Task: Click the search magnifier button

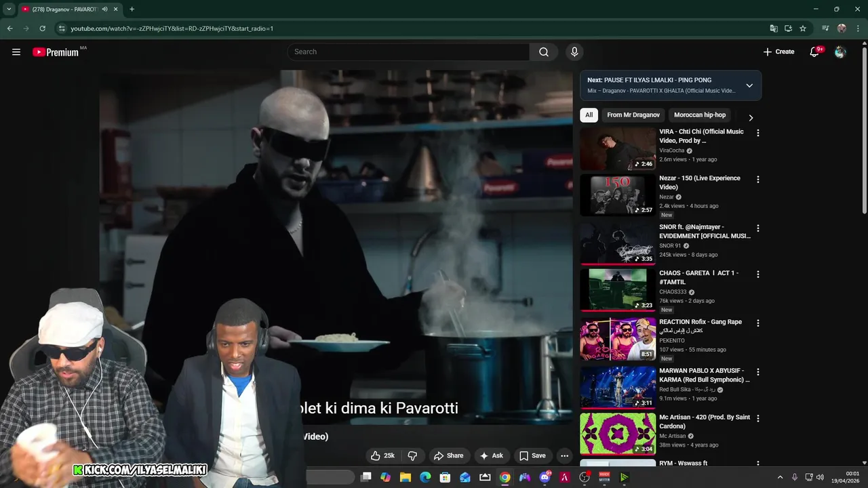Action: coord(544,52)
